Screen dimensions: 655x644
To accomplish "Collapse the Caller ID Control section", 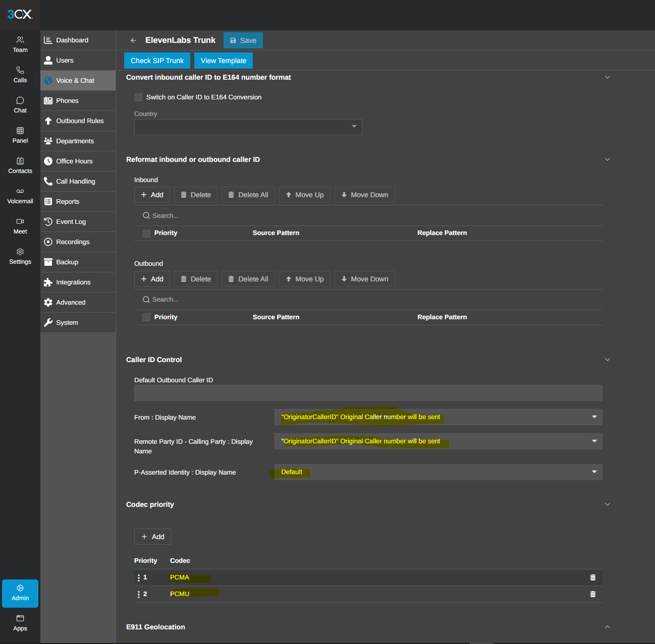I will (608, 360).
